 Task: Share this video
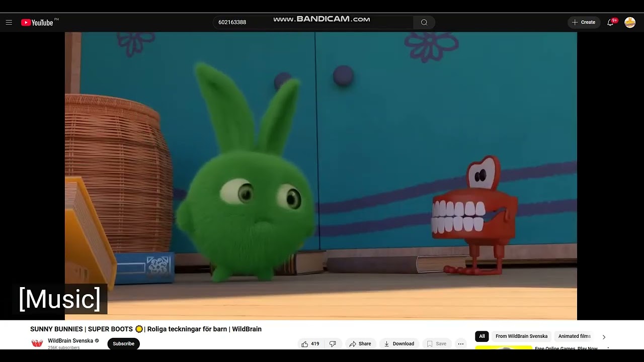pos(360,344)
